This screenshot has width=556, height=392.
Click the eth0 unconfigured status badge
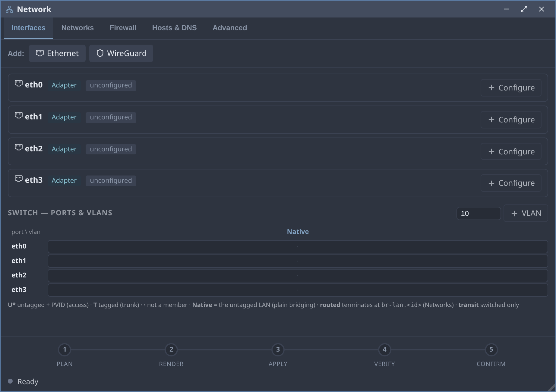click(111, 85)
